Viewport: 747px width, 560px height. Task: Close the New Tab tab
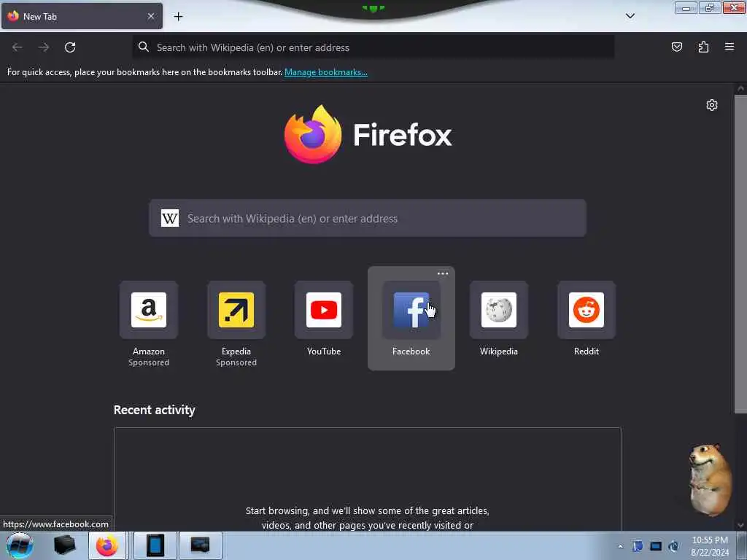coord(150,16)
